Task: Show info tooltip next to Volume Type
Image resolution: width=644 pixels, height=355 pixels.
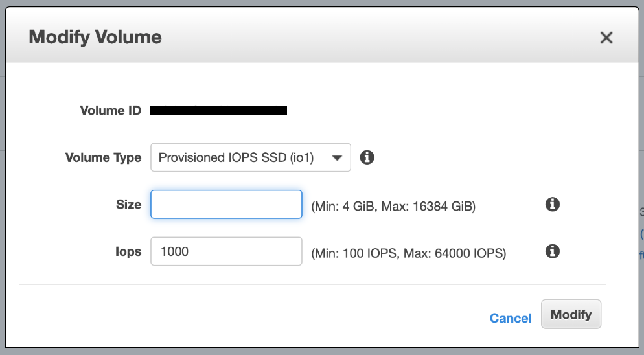Action: click(367, 157)
